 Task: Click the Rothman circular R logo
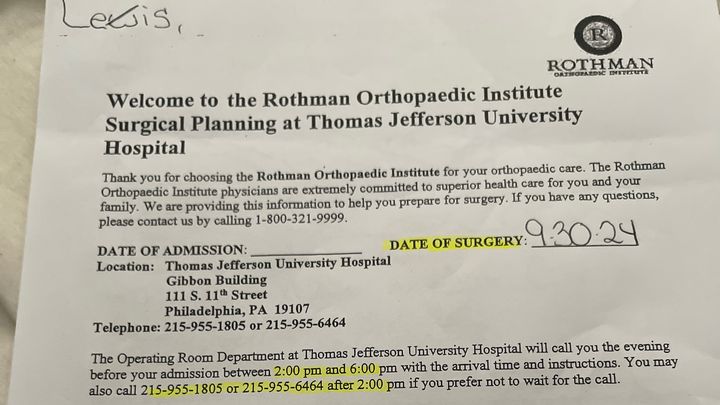tap(598, 35)
